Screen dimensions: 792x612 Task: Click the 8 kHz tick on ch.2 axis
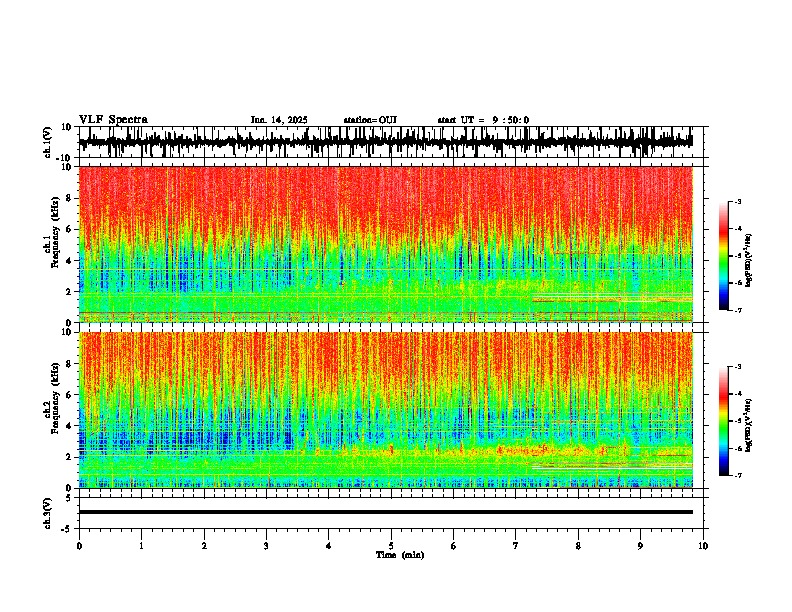tap(69, 364)
